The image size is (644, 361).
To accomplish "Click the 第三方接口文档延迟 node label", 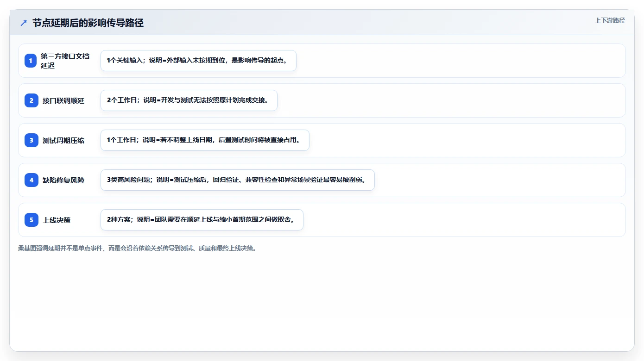I will point(66,61).
